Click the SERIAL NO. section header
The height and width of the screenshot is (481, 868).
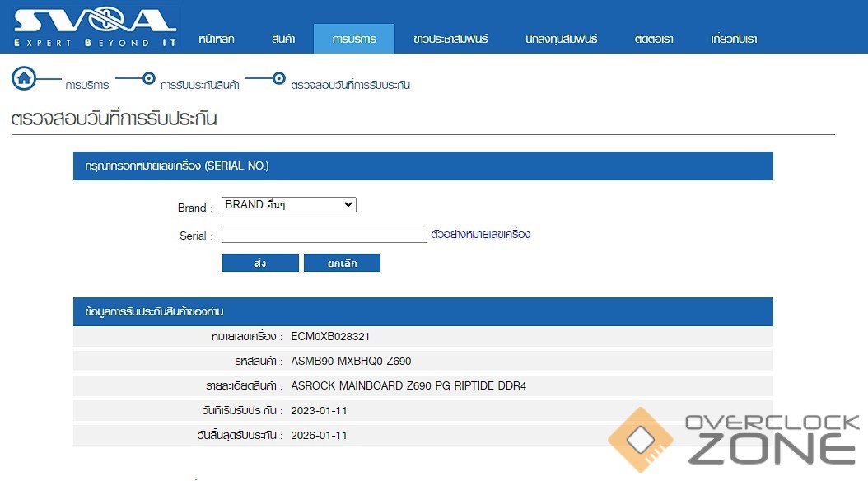(423, 166)
